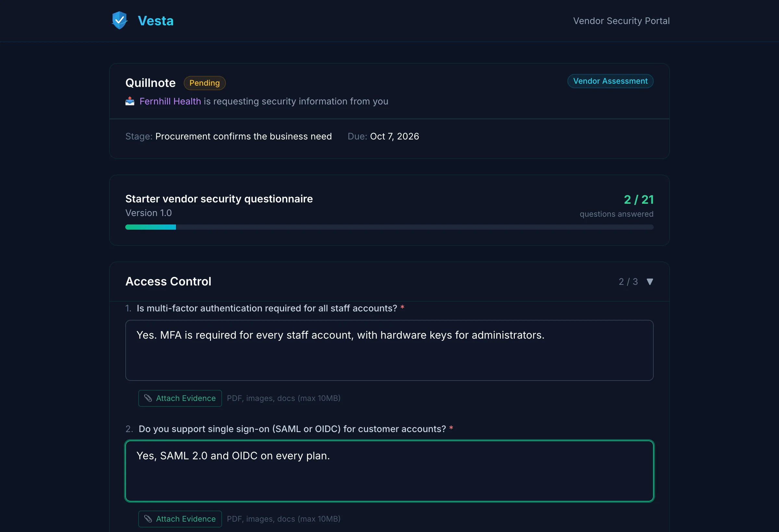The width and height of the screenshot is (779, 532).
Task: Click the stage text about Procurement
Action: coord(243,136)
